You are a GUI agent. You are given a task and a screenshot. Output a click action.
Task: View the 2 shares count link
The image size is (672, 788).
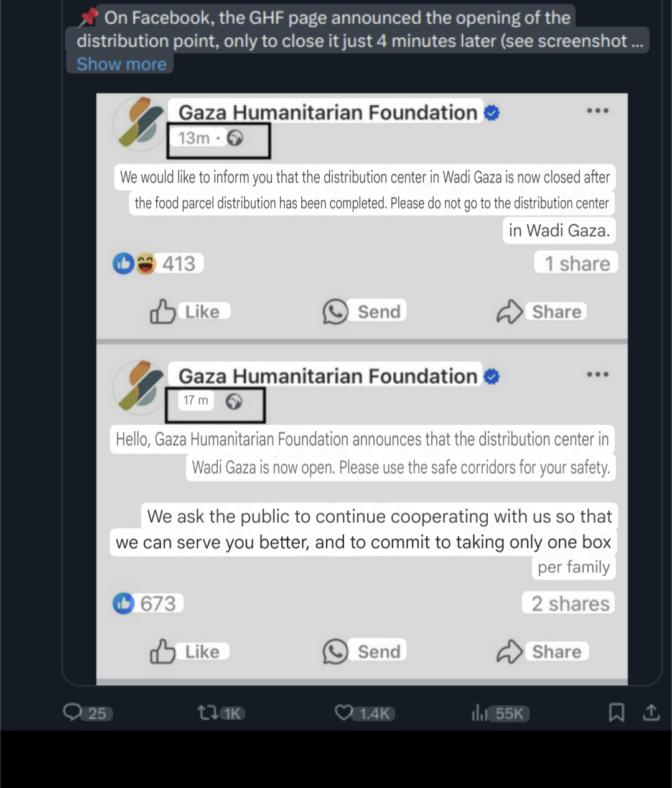tap(569, 603)
